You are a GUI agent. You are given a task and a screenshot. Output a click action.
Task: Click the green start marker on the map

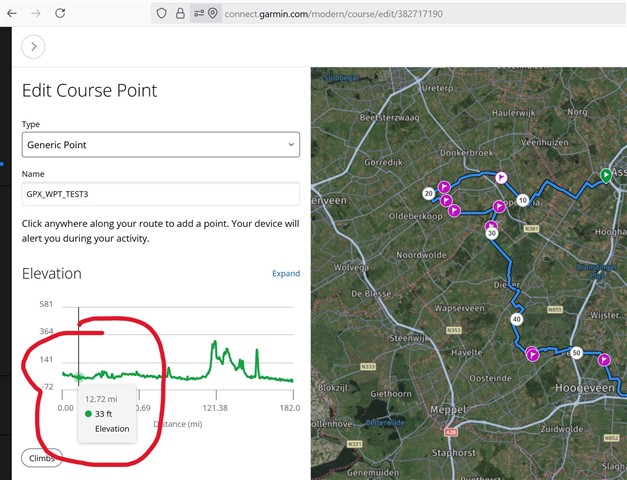tap(606, 175)
